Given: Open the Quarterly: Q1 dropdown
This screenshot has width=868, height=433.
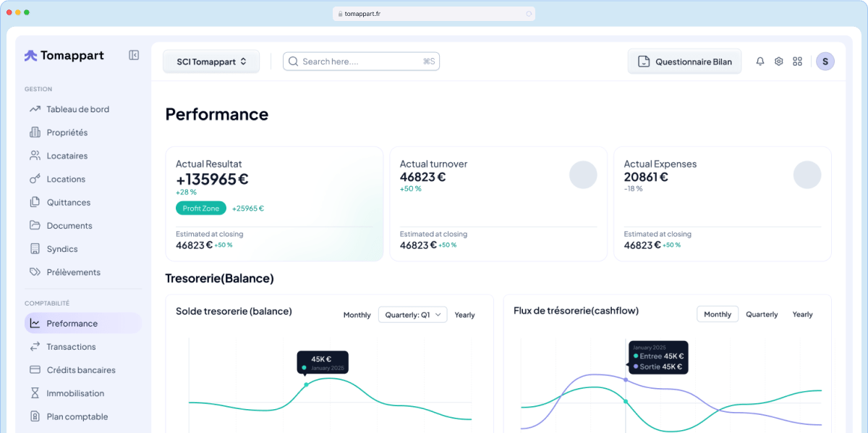Looking at the screenshot, I should tap(413, 315).
